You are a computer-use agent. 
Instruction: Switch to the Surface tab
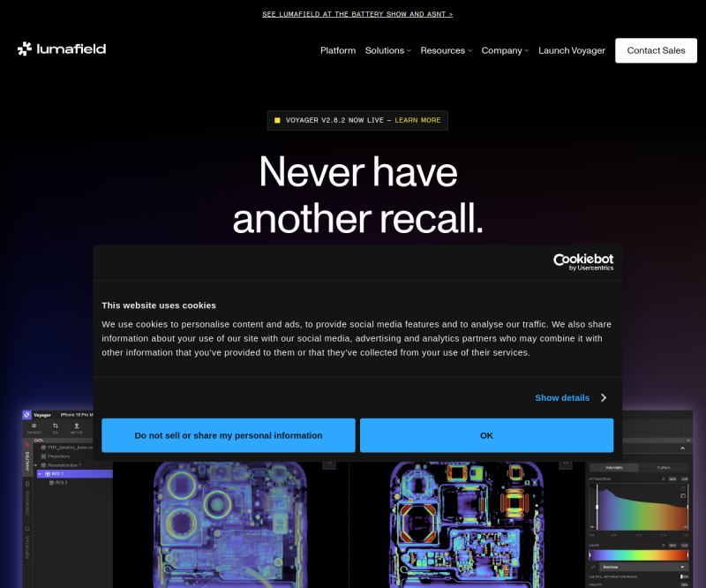(664, 468)
